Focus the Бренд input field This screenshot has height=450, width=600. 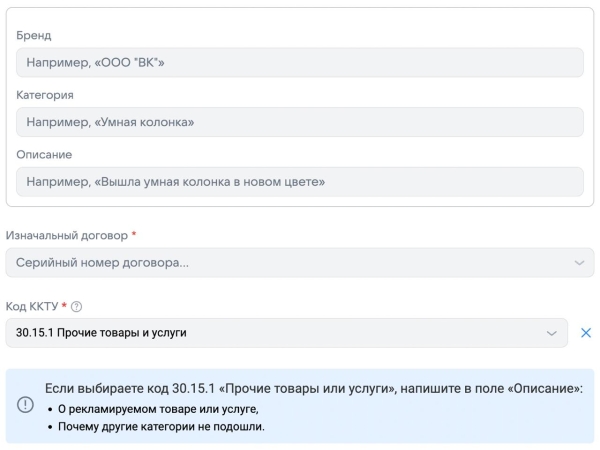pos(299,63)
